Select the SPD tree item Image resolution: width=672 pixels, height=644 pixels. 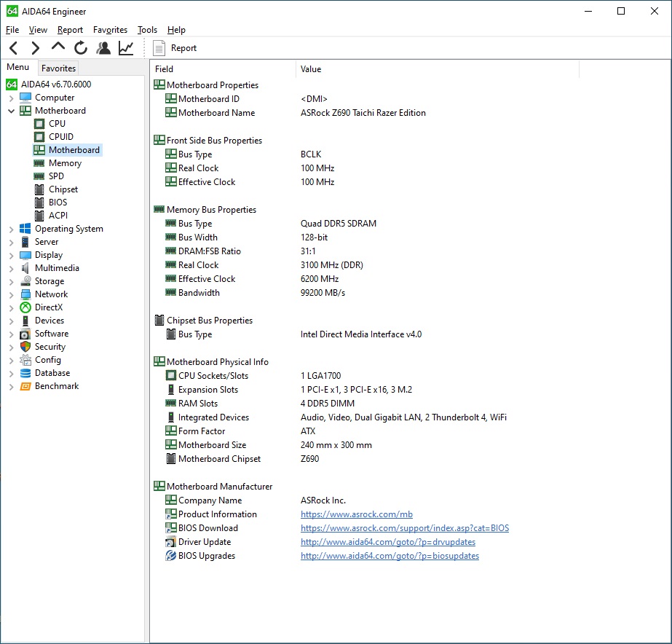point(56,176)
